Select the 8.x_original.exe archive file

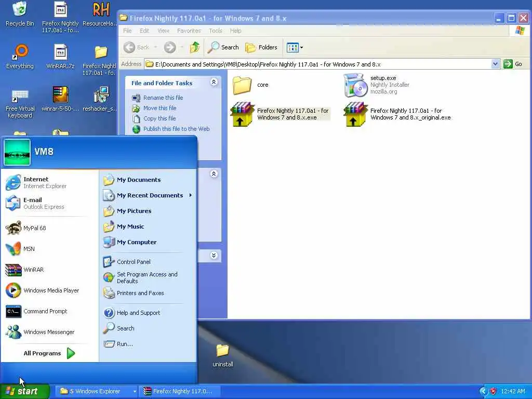[397, 114]
